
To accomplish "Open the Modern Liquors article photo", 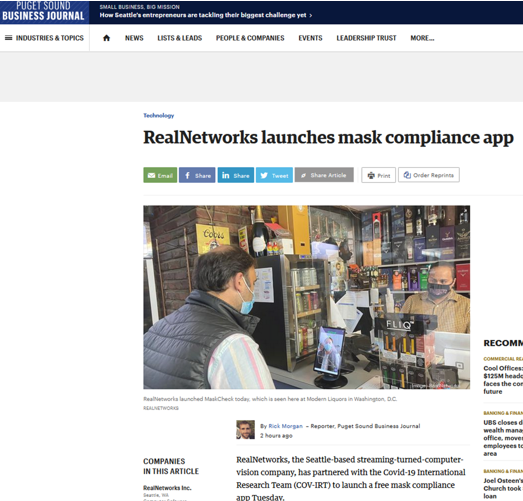I will 307,297.
